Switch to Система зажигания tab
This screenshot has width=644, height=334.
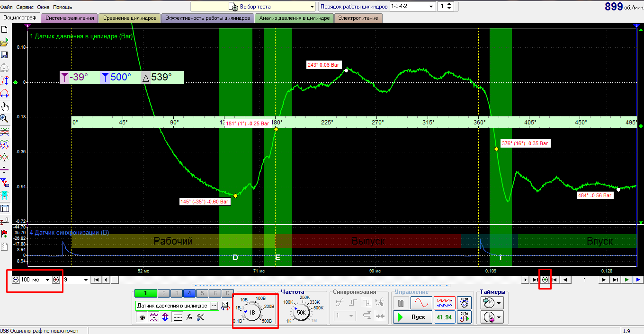pos(70,18)
